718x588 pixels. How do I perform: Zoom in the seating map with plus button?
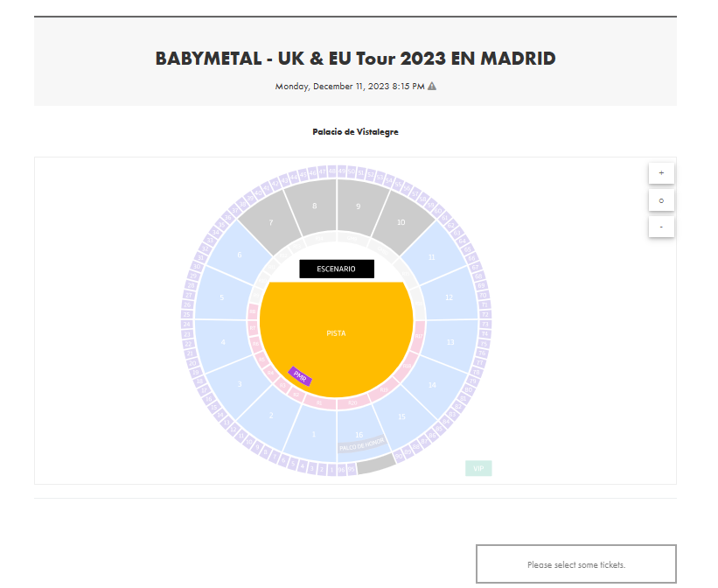[661, 172]
